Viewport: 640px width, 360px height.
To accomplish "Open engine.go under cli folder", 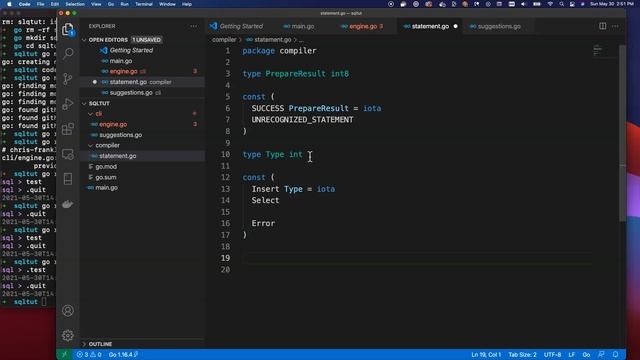I will pos(142,124).
